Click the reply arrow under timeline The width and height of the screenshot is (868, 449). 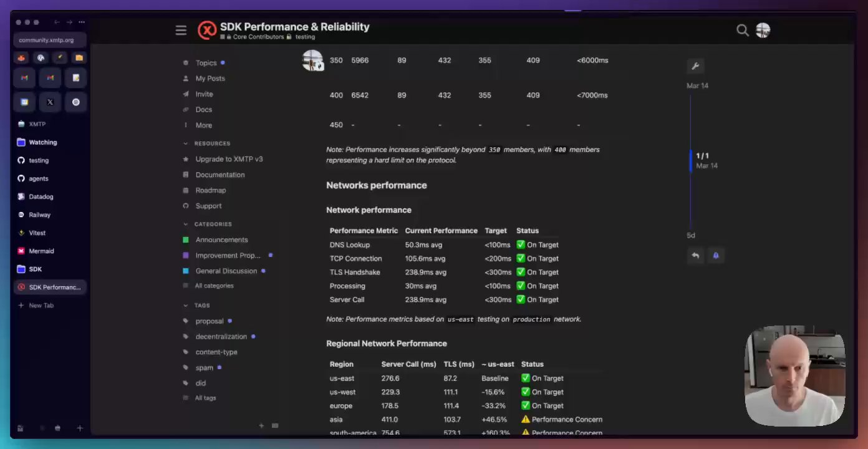pyautogui.click(x=695, y=255)
